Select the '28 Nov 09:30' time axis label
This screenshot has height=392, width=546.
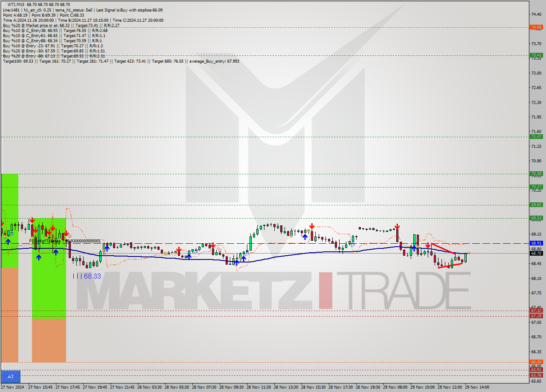[x=232, y=387]
